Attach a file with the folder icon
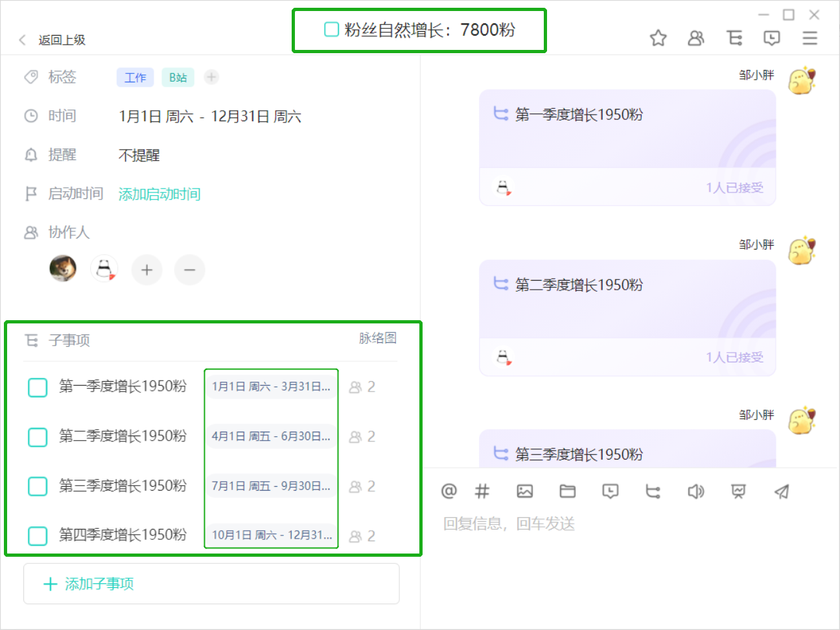This screenshot has width=840, height=630. click(x=567, y=491)
